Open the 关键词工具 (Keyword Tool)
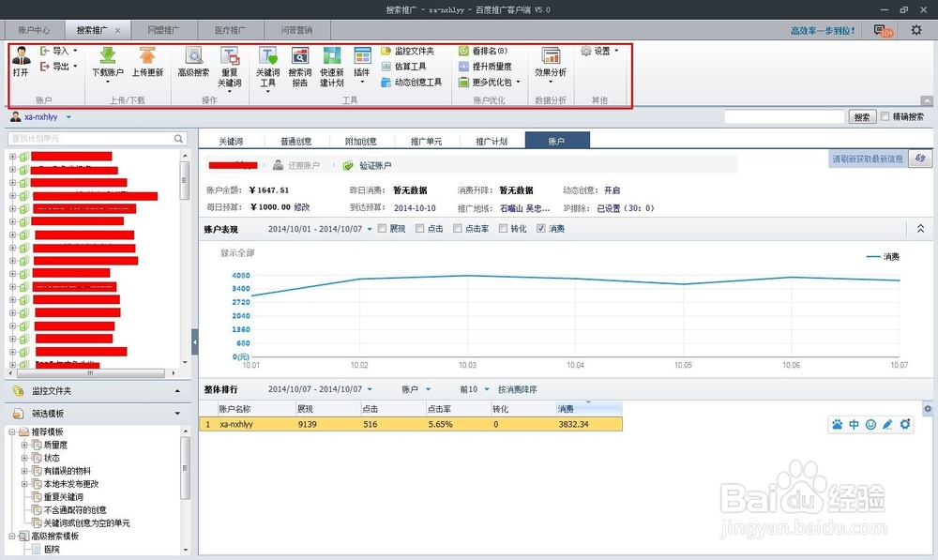The height and width of the screenshot is (560, 938). coord(267,66)
